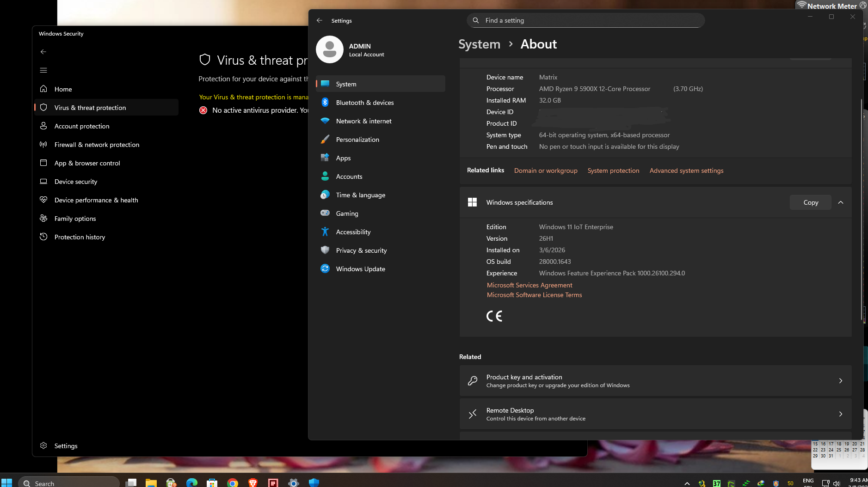The width and height of the screenshot is (868, 487).
Task: Click the taskbar Search box
Action: tap(69, 483)
